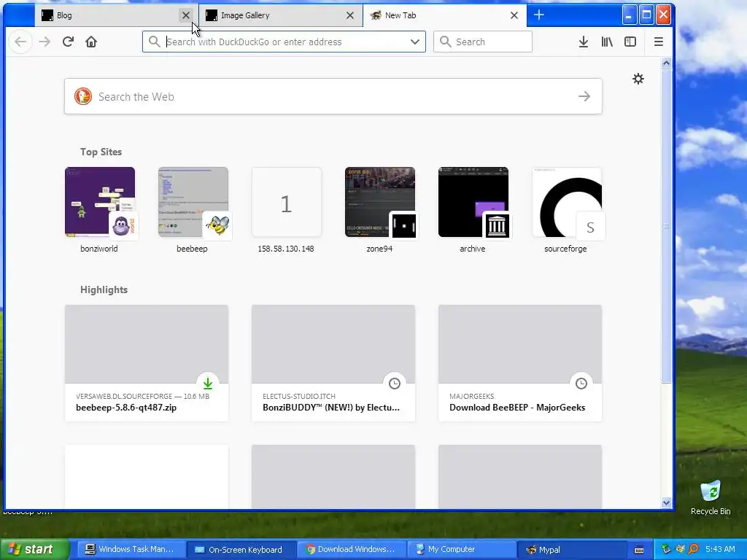Focus the address bar field
This screenshot has width=747, height=560.
284,42
